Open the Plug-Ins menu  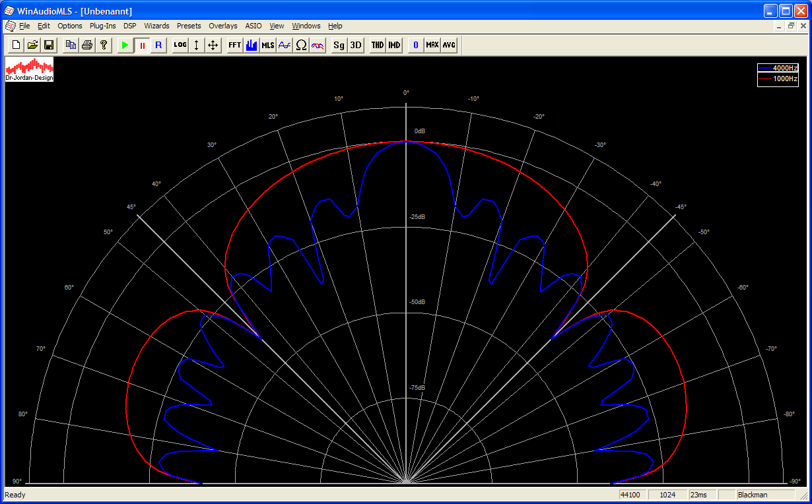[x=102, y=26]
